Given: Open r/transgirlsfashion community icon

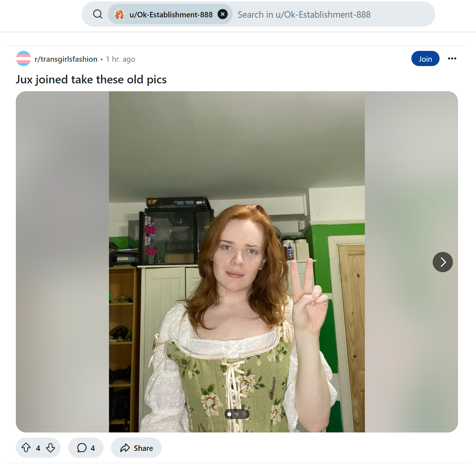Looking at the screenshot, I should click(23, 59).
